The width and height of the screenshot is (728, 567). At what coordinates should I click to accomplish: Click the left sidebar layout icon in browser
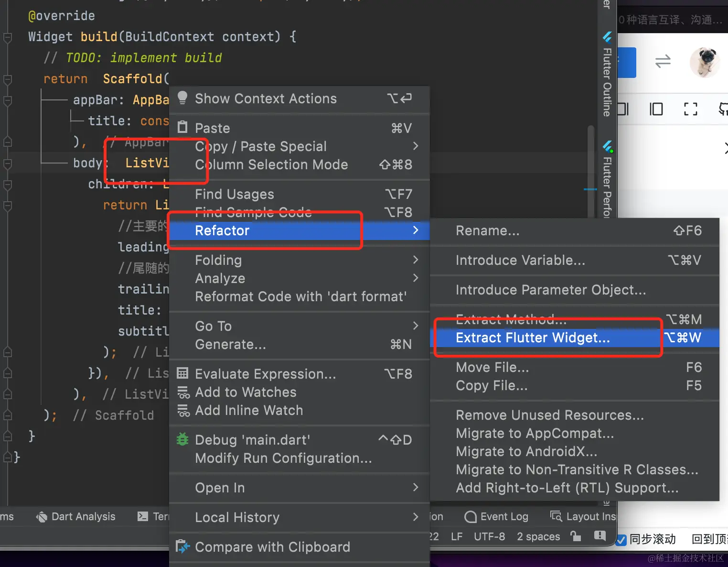tap(656, 109)
